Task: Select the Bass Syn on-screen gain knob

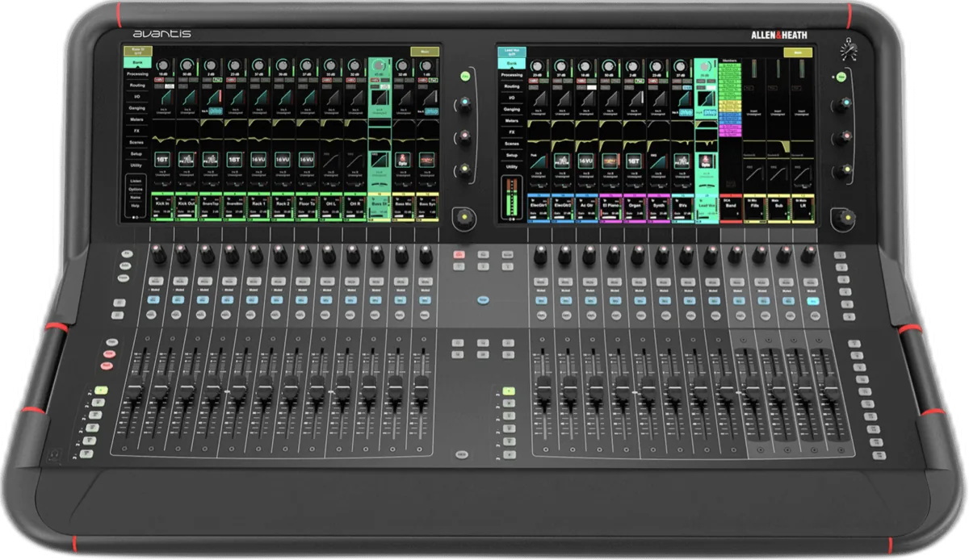Action: coord(427,65)
